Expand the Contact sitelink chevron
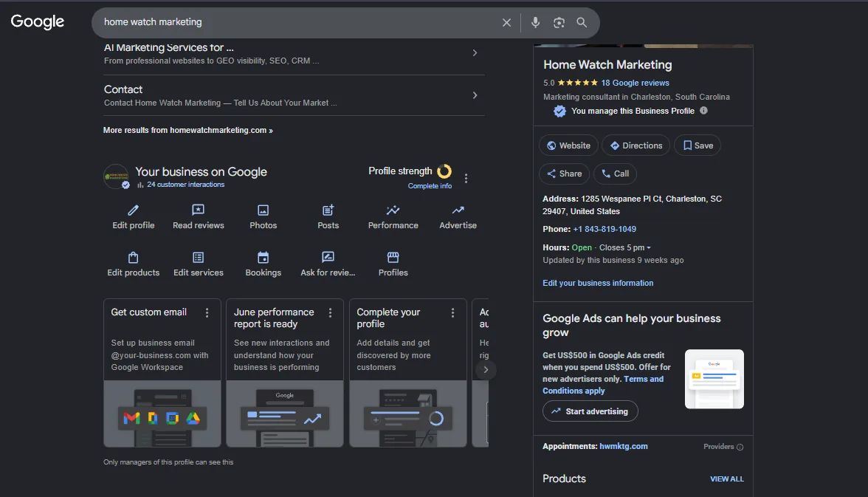The image size is (868, 497). click(475, 95)
